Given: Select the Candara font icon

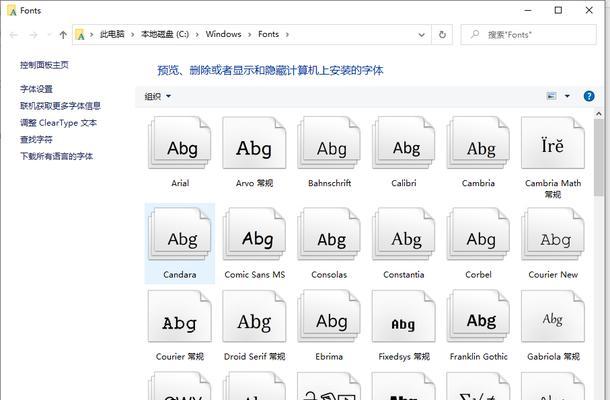Looking at the screenshot, I should (179, 234).
